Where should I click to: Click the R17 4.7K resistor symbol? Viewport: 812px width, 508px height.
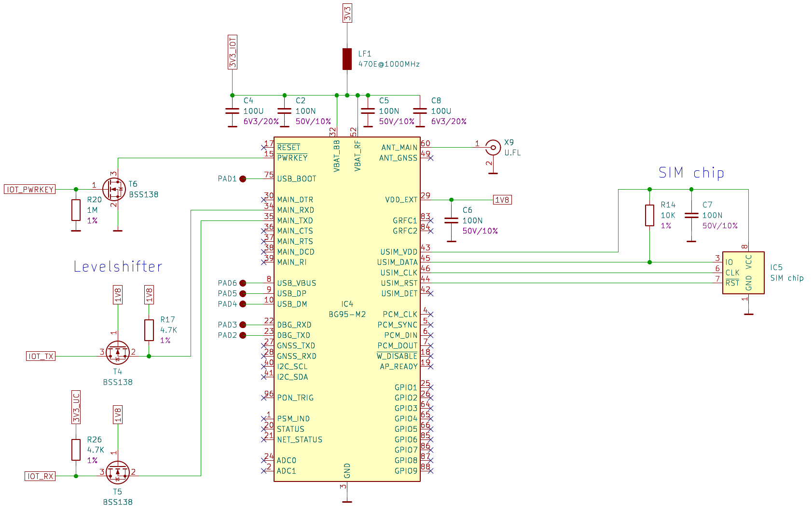tap(149, 330)
